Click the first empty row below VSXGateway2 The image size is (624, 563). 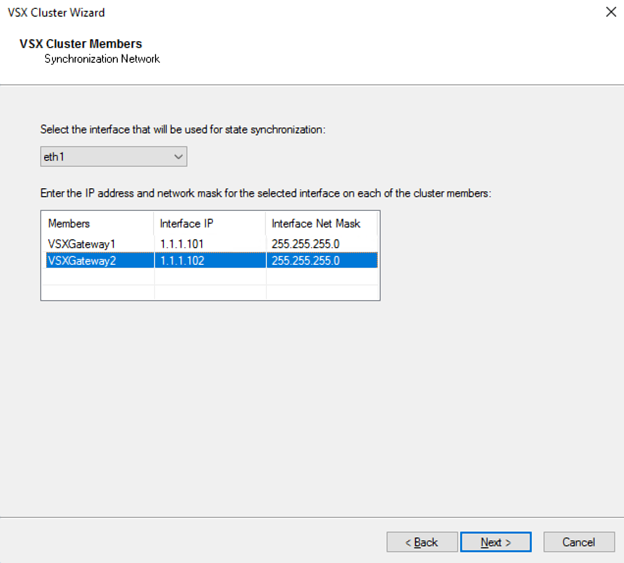211,277
